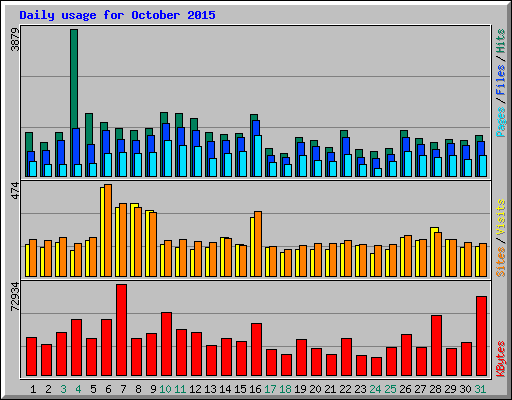Screen dimensions: 512x400
Task: Click the 3879 hits axis value
Action: [x=15, y=39]
